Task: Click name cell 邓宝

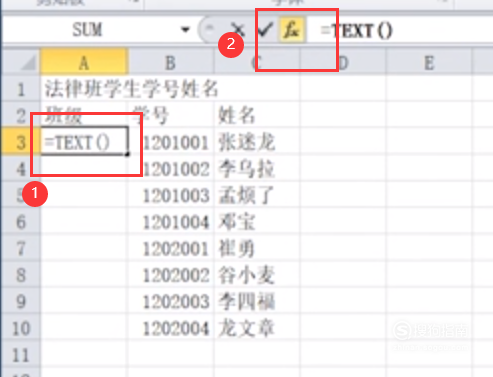Action: pyautogui.click(x=257, y=222)
